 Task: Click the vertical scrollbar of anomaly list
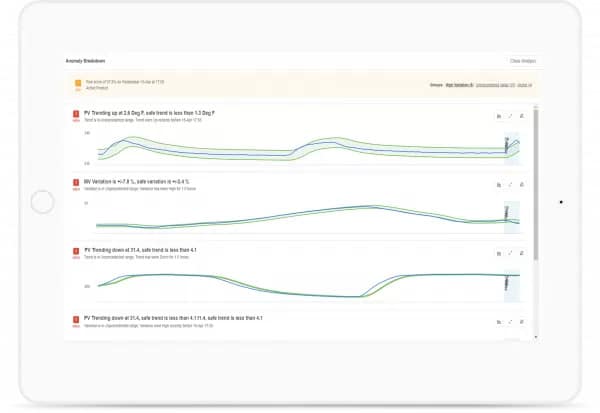click(x=537, y=200)
